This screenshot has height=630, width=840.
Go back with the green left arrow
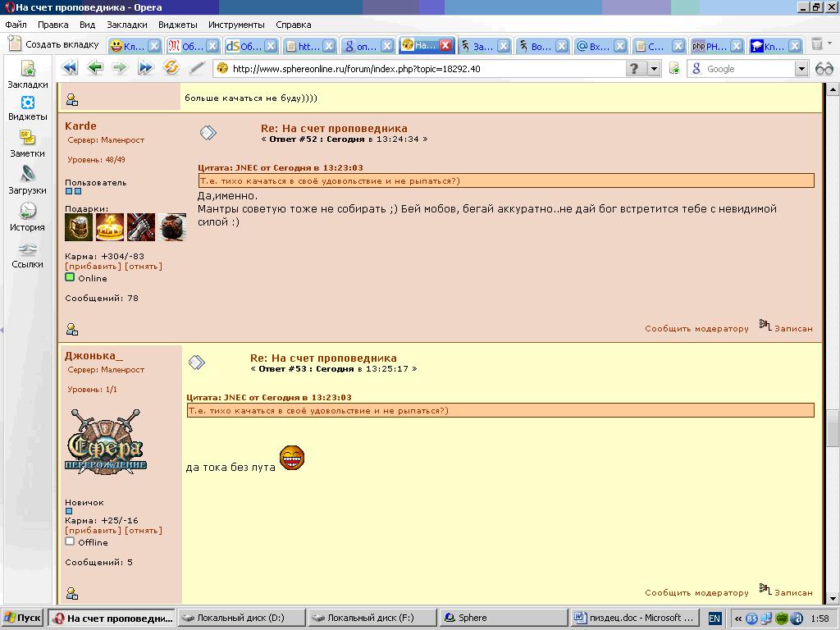pos(95,68)
